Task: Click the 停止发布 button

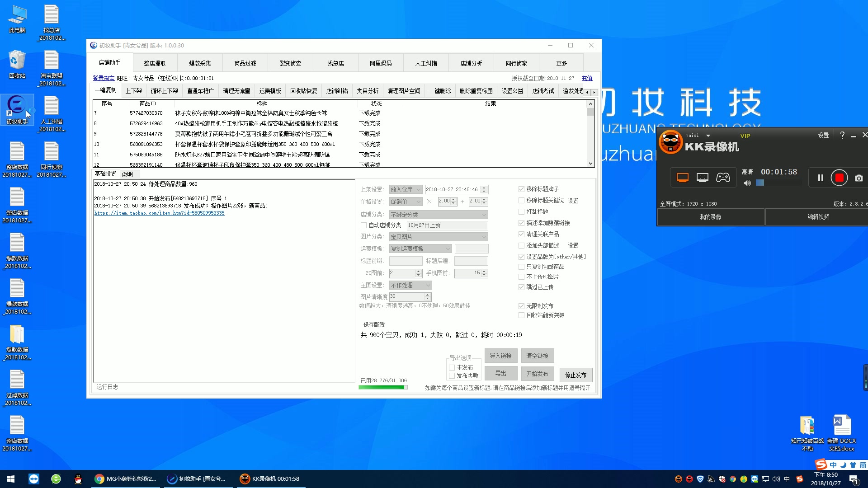Action: click(576, 375)
